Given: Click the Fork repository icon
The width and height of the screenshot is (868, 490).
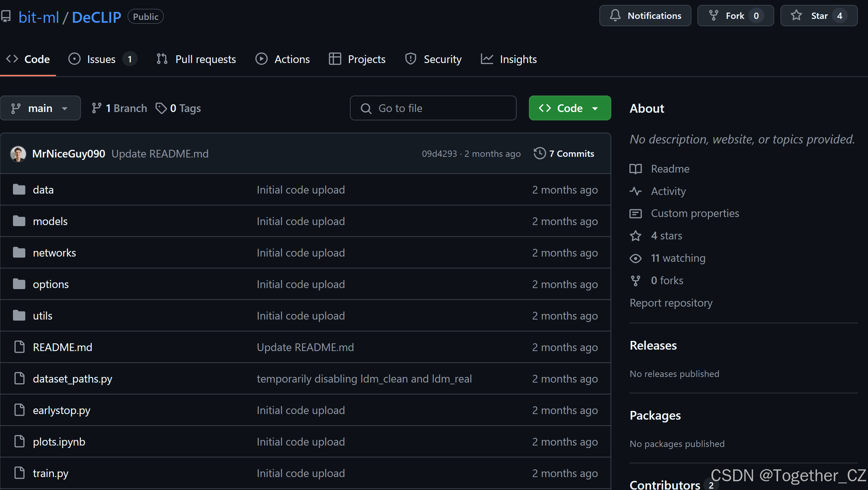Looking at the screenshot, I should pos(713,15).
